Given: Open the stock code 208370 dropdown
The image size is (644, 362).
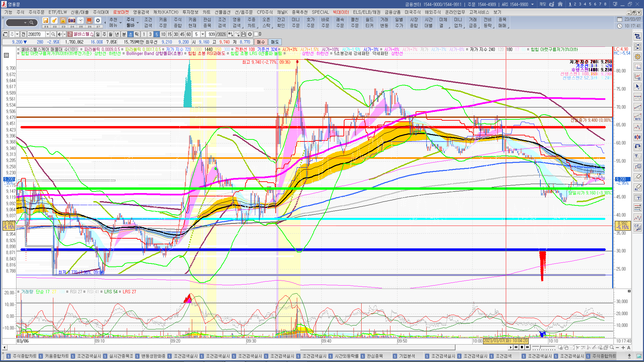Looking at the screenshot, I should pyautogui.click(x=48, y=34).
